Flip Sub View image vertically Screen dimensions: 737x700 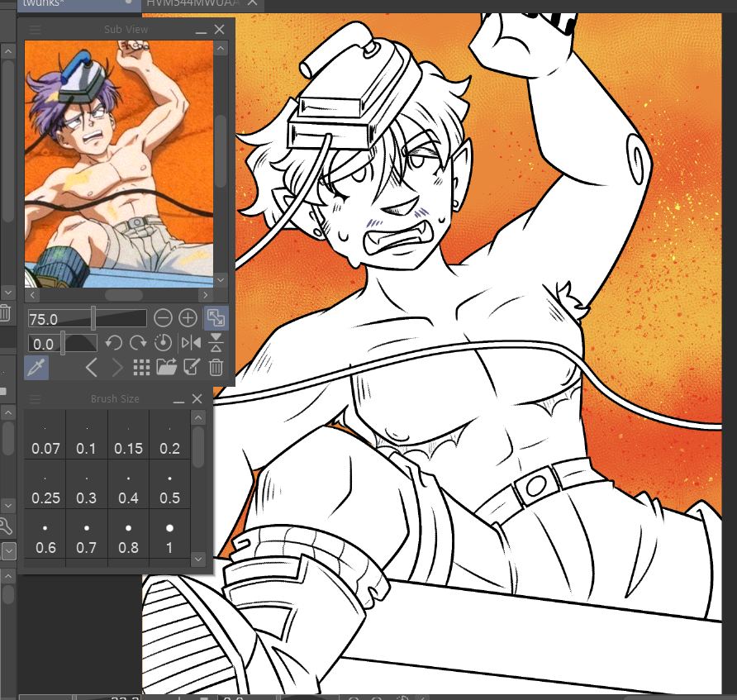(x=216, y=343)
